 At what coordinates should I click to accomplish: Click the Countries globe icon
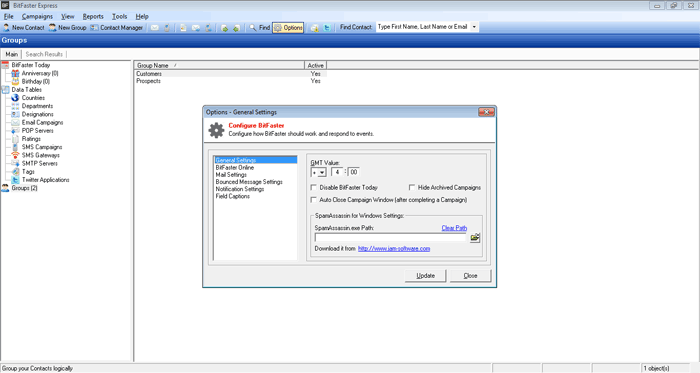15,98
